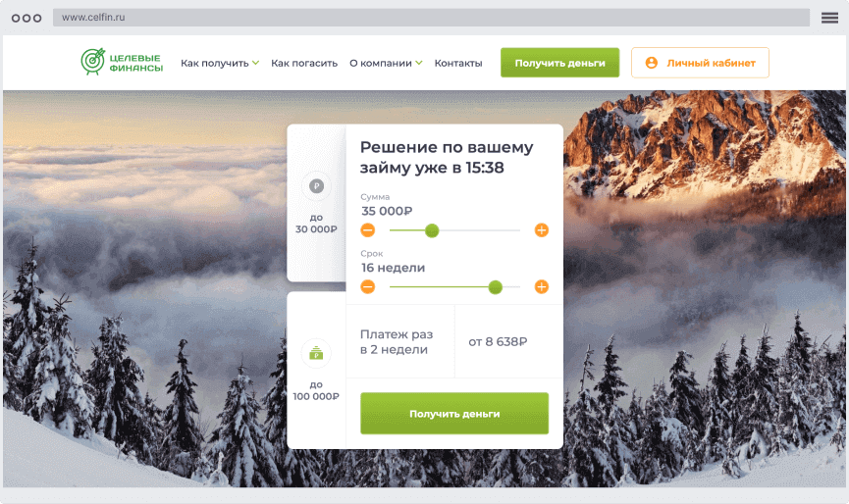The width and height of the screenshot is (849, 504).
Task: Click the www.celfin.ru address bar
Action: point(431,18)
